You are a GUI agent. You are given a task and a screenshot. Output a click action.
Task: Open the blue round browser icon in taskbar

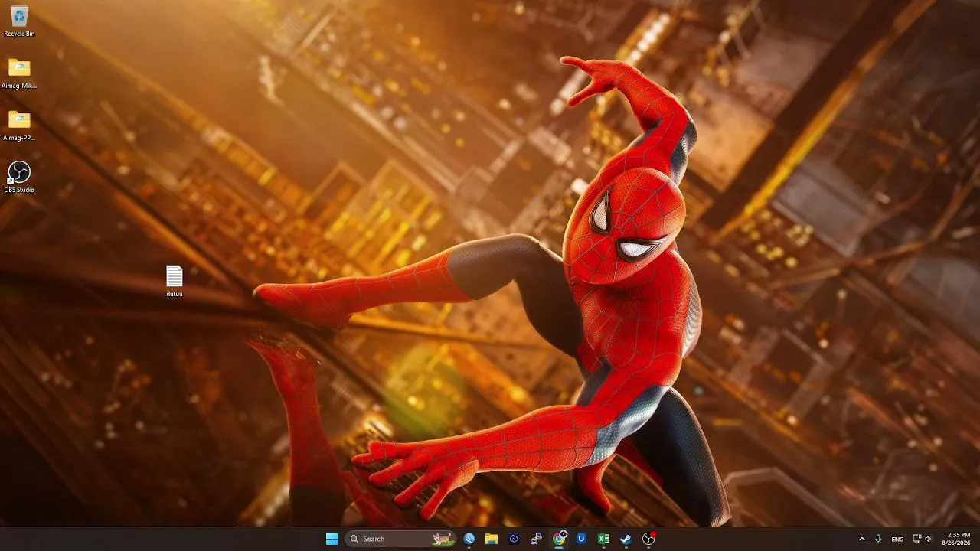469,539
